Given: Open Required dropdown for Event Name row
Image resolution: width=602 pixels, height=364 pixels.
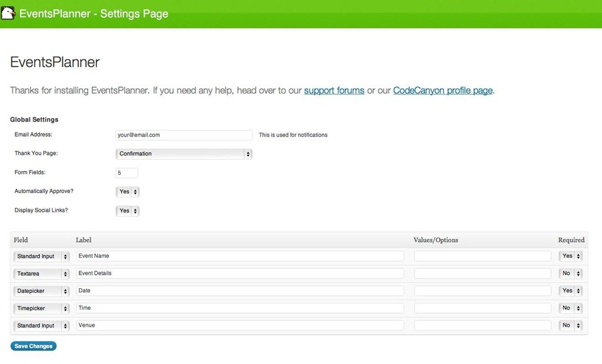Looking at the screenshot, I should (570, 256).
